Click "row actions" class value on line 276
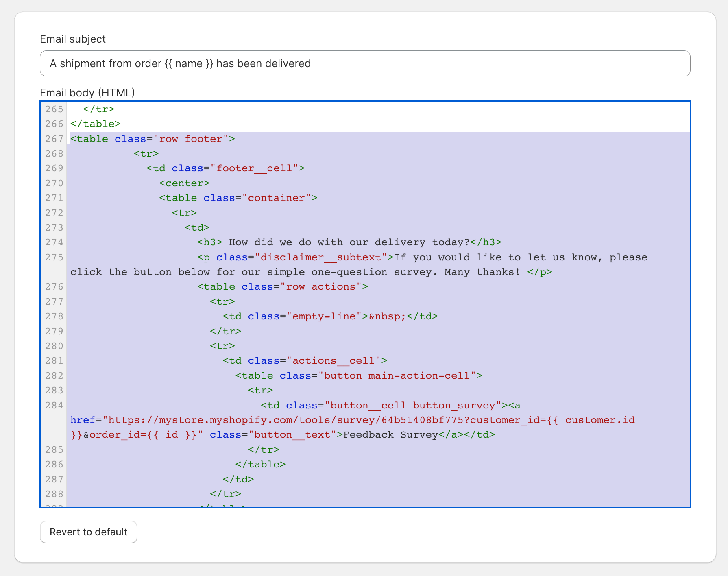This screenshot has width=728, height=576. 321,286
